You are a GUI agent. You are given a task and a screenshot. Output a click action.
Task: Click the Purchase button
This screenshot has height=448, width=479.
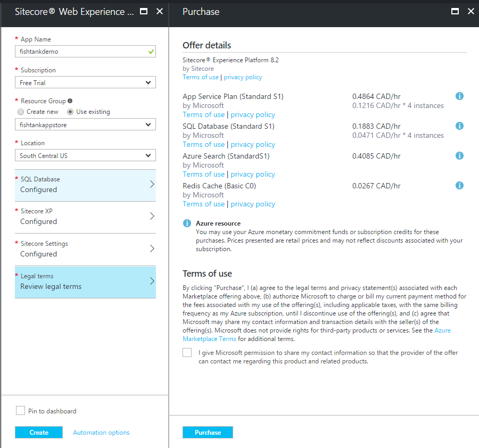208,433
